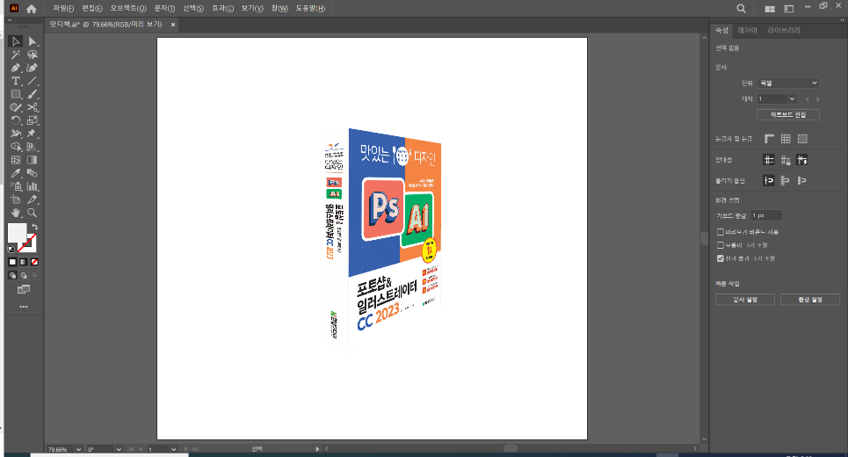The image size is (848, 457).
Task: Swap fill and stroke arrows
Action: tap(34, 227)
